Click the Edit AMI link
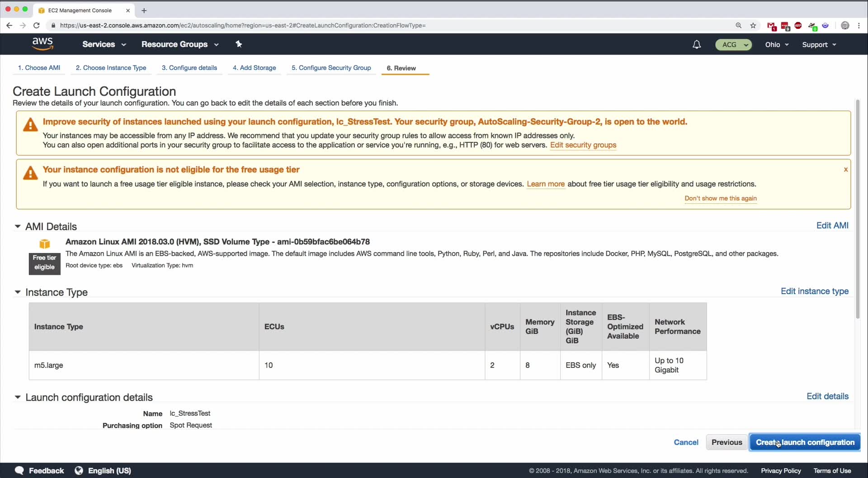The height and width of the screenshot is (478, 868). click(832, 225)
